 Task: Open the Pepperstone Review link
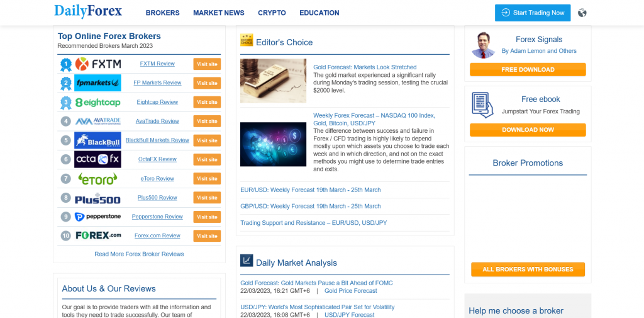tap(157, 217)
